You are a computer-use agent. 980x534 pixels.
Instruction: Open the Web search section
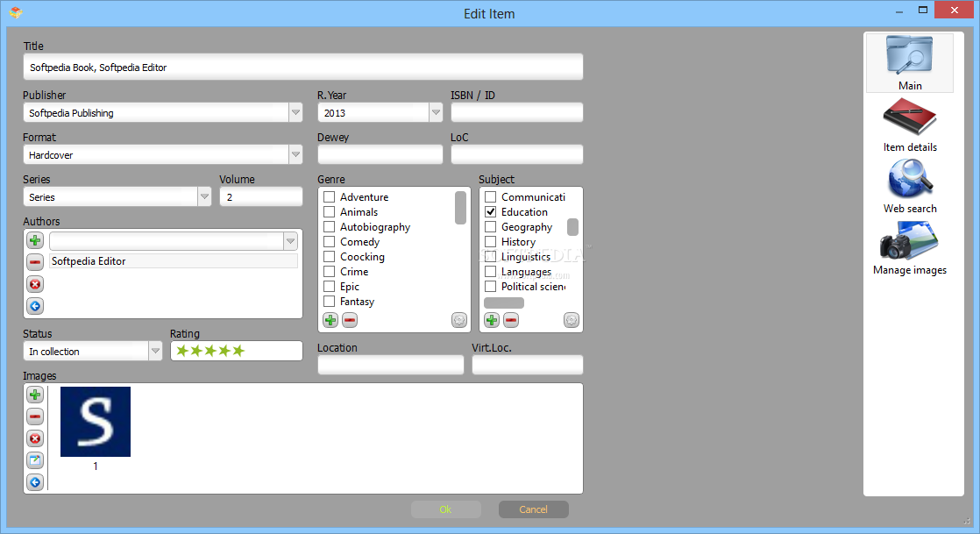[x=909, y=187]
